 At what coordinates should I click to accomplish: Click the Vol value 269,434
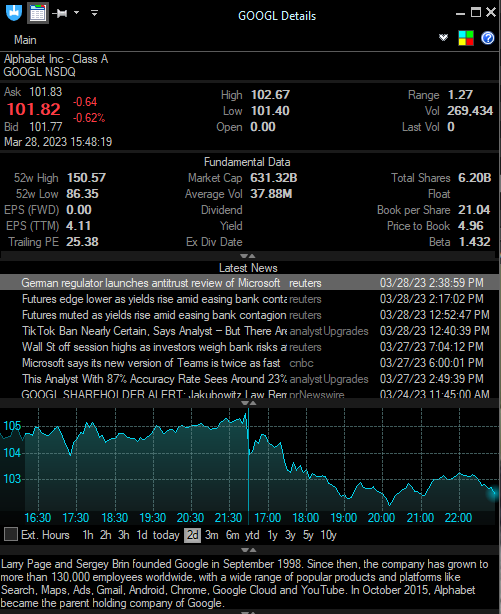(x=470, y=111)
